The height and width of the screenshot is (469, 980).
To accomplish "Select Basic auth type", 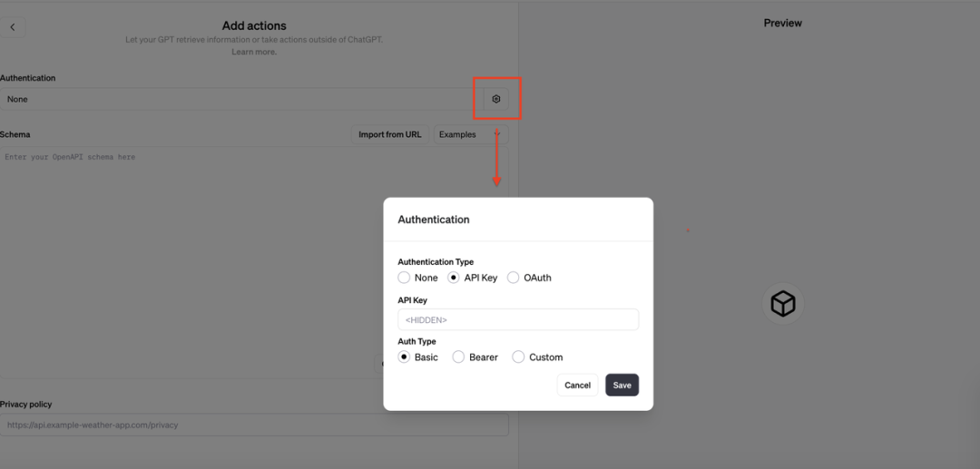I will 405,357.
